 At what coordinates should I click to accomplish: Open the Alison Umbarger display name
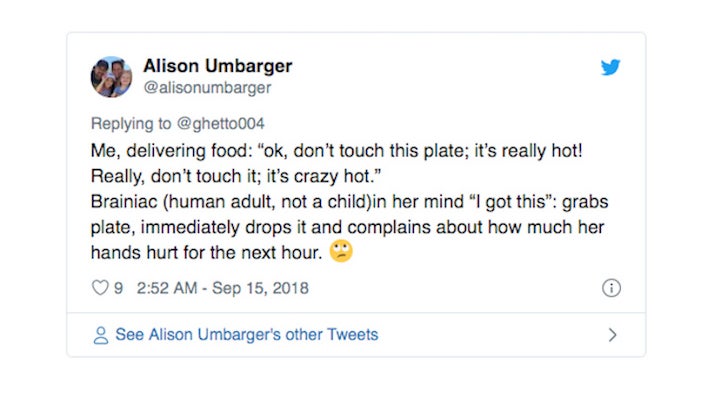pos(218,66)
